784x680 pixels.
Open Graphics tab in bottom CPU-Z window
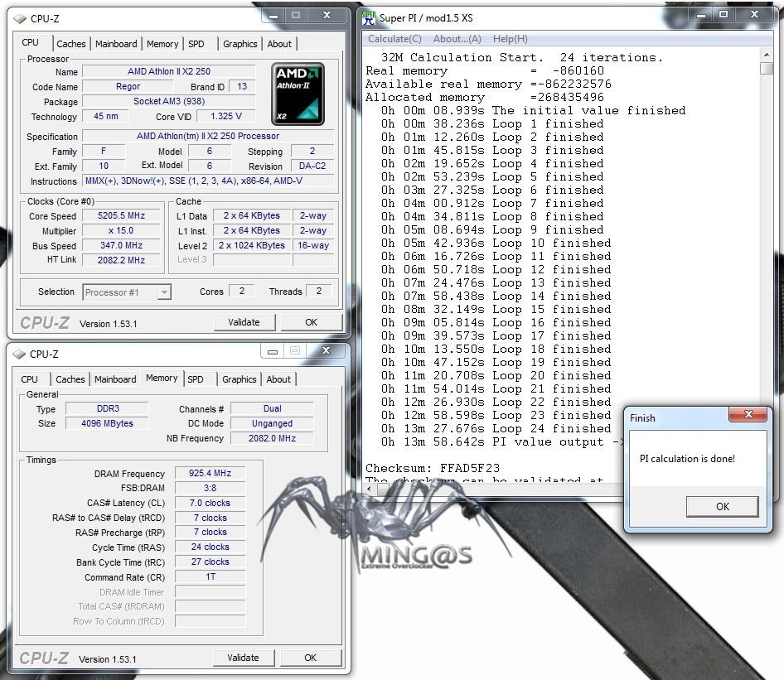click(239, 379)
